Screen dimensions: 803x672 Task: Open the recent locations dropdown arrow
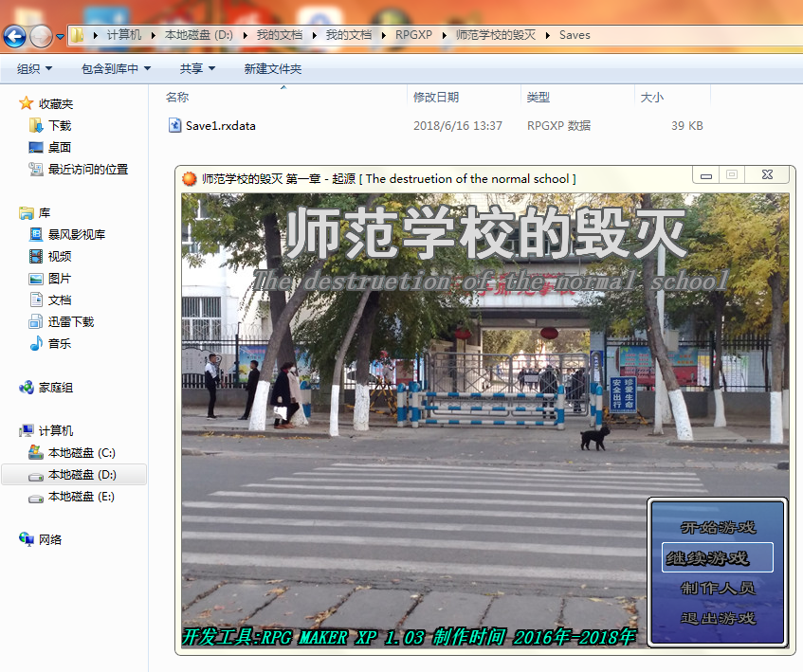pos(60,37)
